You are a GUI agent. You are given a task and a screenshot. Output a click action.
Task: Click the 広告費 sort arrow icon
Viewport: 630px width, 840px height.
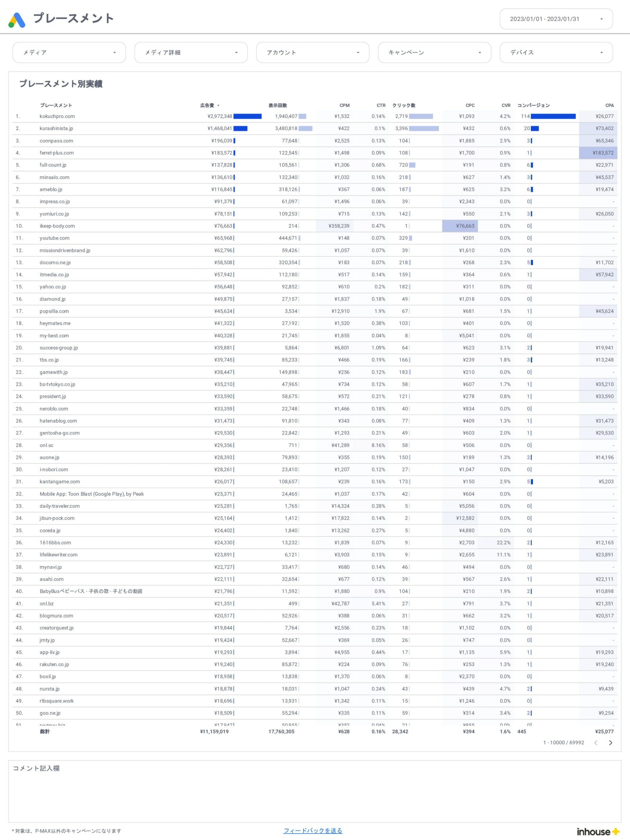(x=218, y=106)
